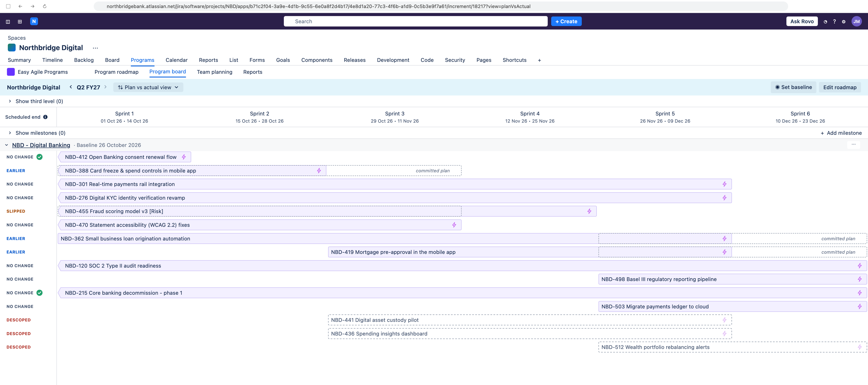Click the Ask Rovo button
868x385 pixels.
pos(802,21)
